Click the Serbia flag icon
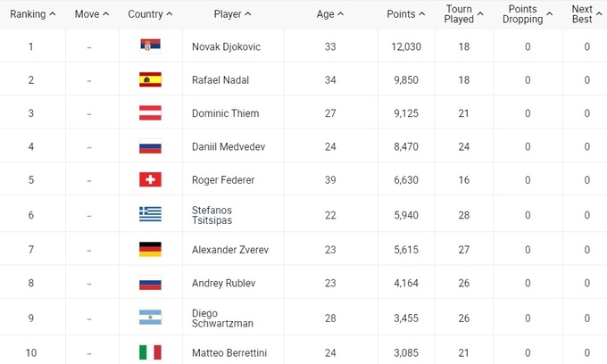Viewport: 607px width, 364px height. tap(149, 46)
